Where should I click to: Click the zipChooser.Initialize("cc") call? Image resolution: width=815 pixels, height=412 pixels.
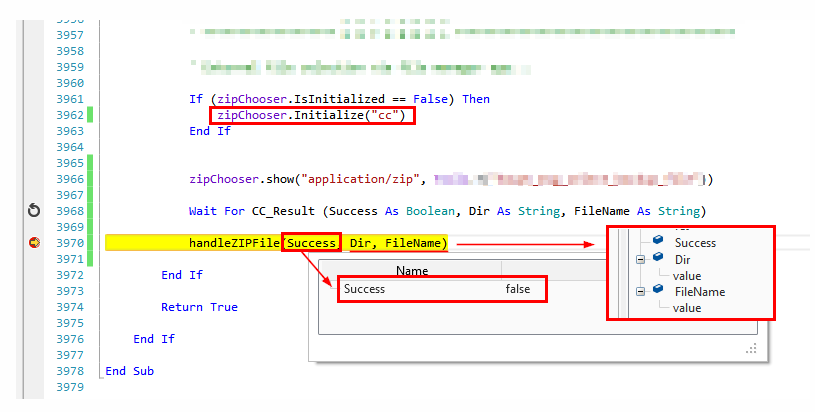click(311, 115)
